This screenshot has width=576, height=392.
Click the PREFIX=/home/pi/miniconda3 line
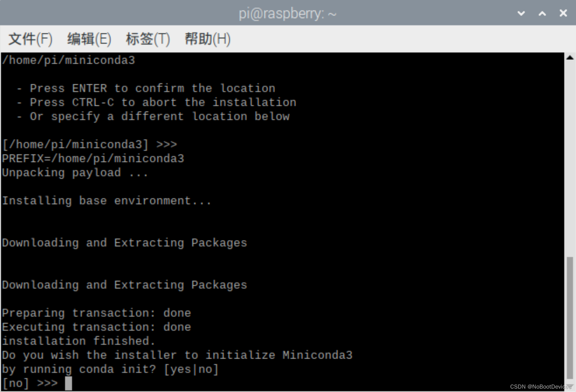pos(93,158)
